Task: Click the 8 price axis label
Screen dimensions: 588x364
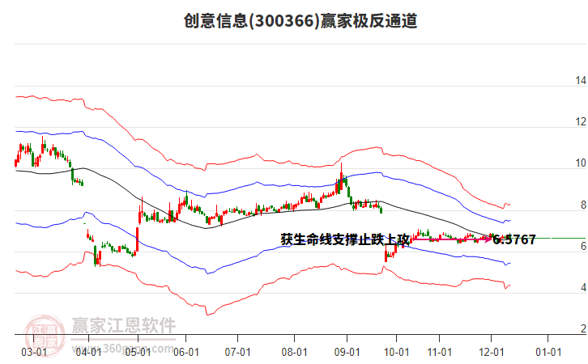Action: pyautogui.click(x=583, y=205)
